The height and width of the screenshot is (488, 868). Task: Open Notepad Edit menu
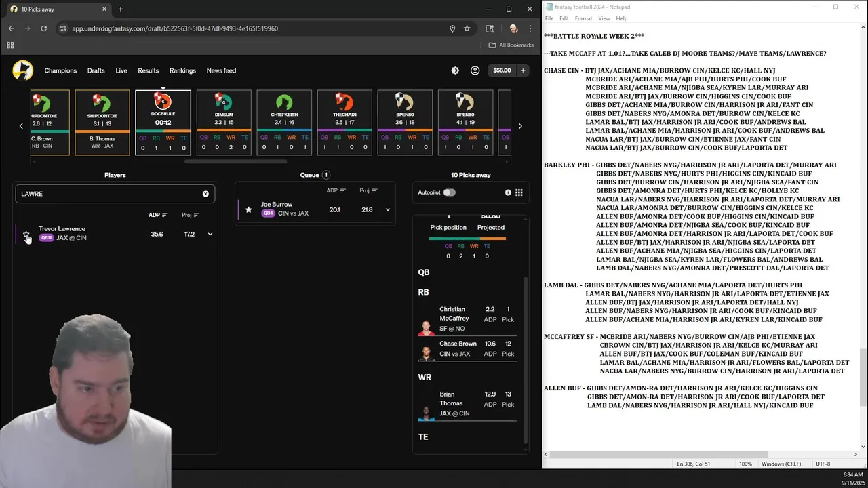coord(564,18)
